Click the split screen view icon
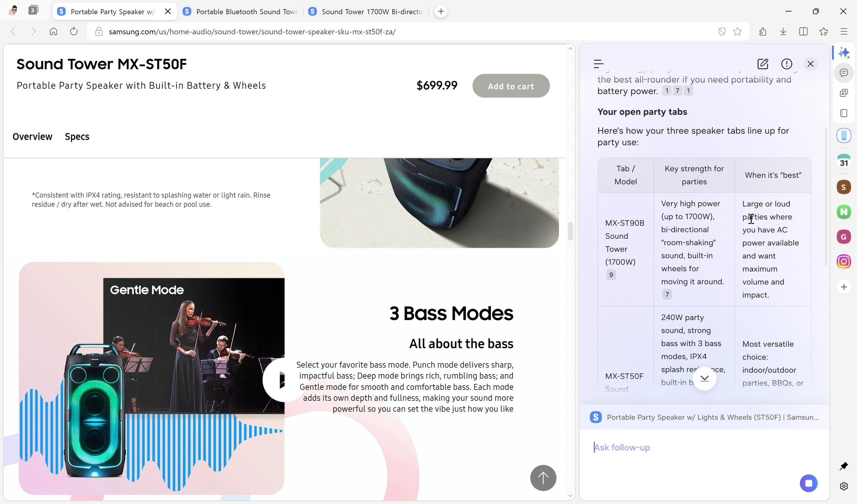The width and height of the screenshot is (857, 504). pos(803,31)
